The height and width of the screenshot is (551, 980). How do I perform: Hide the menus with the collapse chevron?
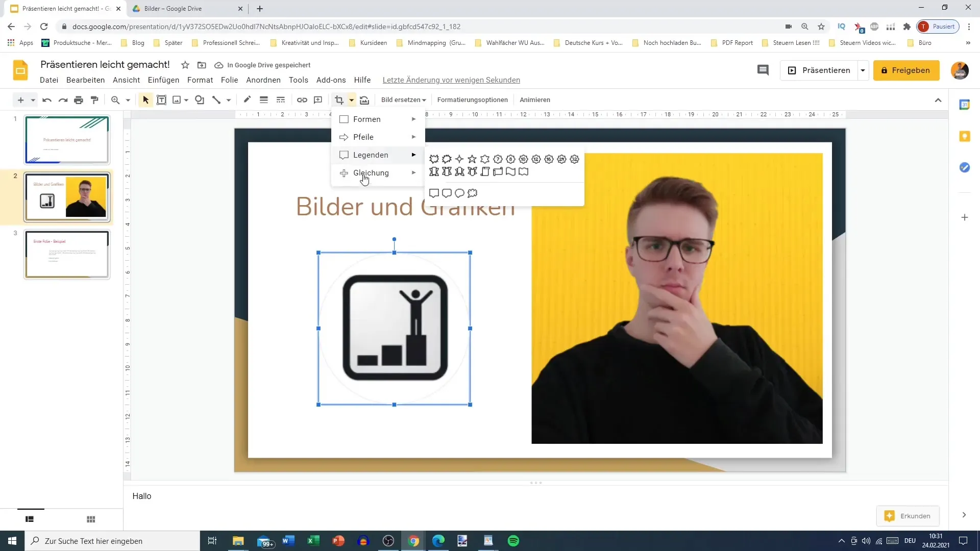tap(938, 100)
